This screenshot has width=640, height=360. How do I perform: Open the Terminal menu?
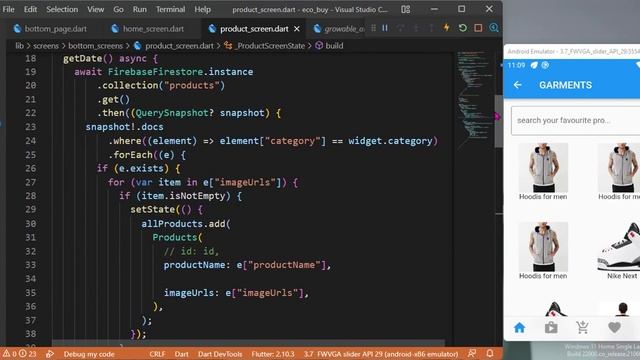[170, 9]
